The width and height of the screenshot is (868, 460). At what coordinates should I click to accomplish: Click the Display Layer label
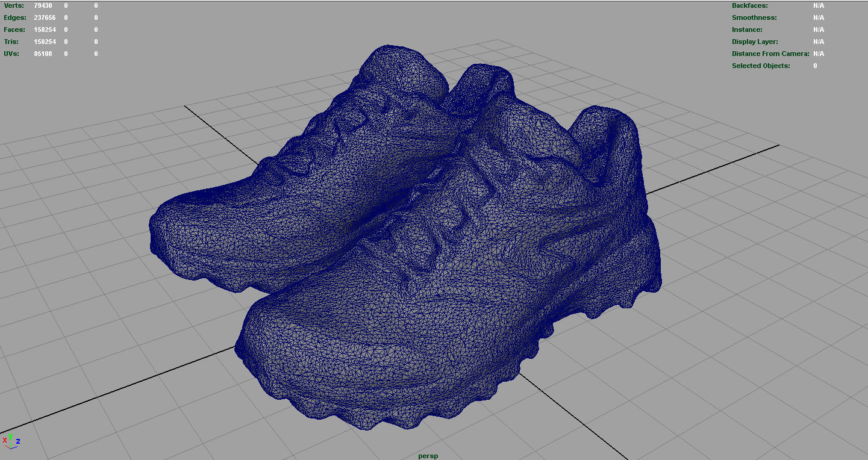click(755, 42)
